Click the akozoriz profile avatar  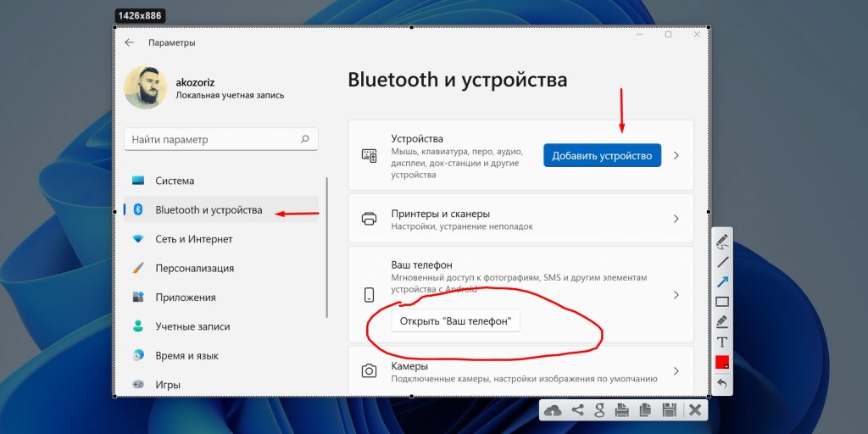point(146,88)
